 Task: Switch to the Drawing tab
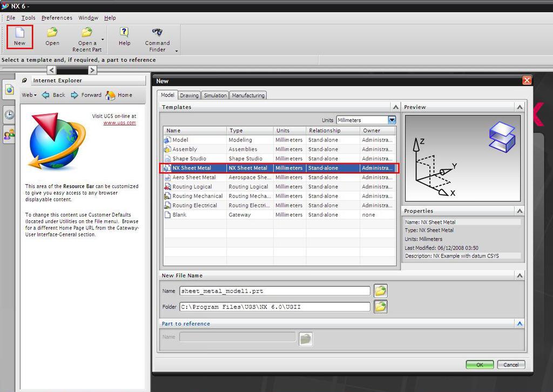tap(190, 95)
